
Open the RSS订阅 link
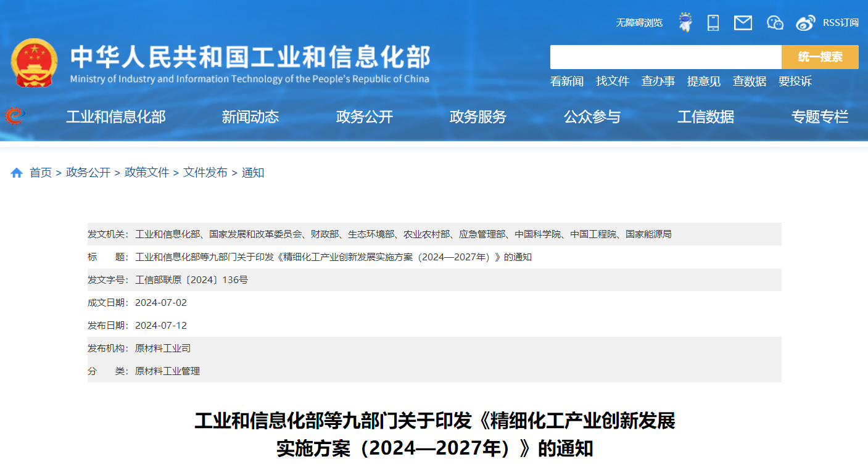[x=841, y=23]
